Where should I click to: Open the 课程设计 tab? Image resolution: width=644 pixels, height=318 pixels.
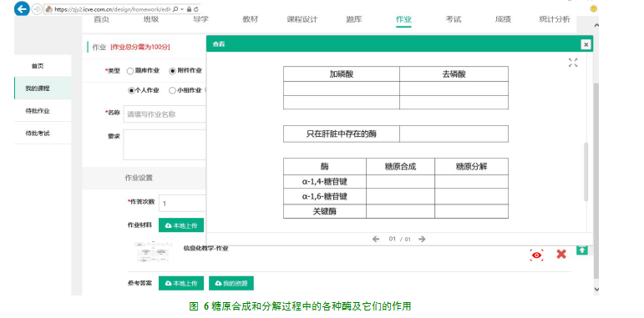302,19
